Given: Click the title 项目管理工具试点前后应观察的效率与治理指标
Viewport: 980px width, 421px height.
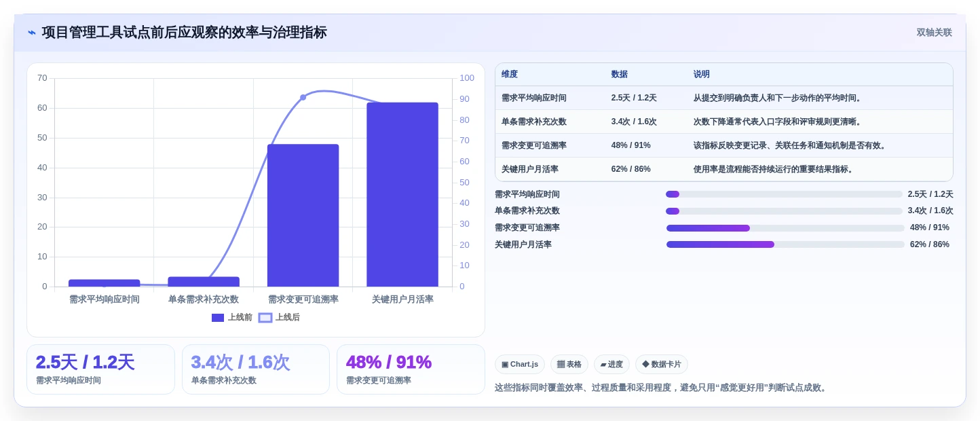Looking at the screenshot, I should [x=184, y=33].
